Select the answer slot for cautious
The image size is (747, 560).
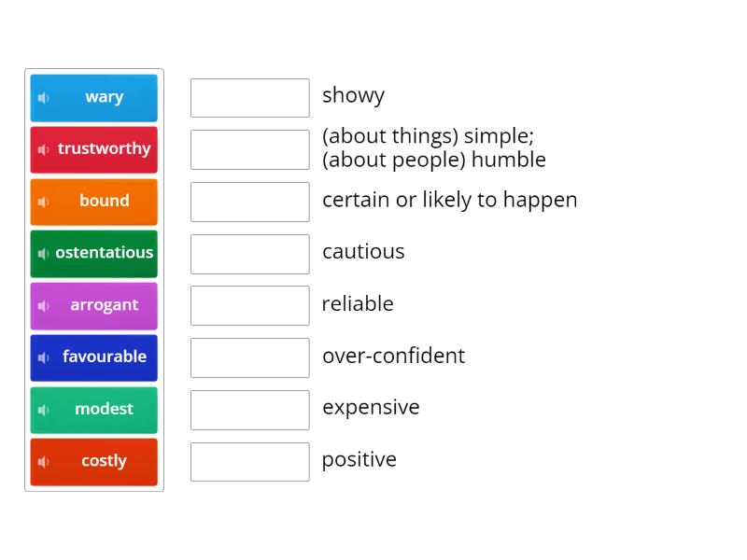coord(249,254)
